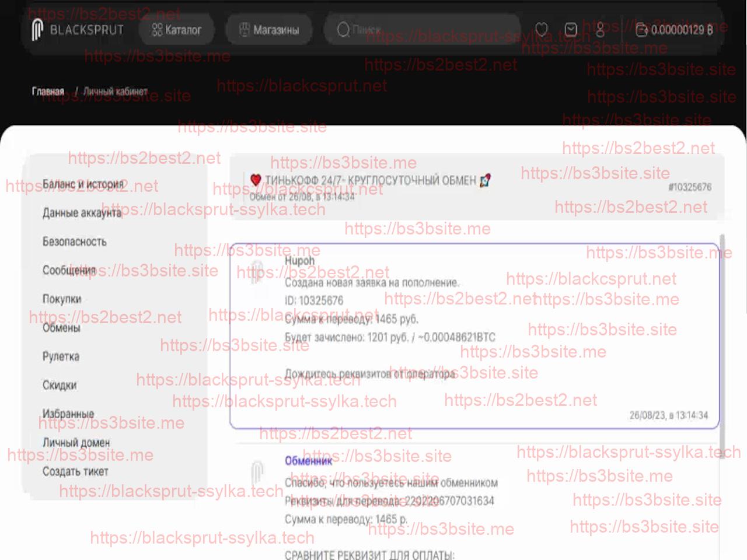Viewport: 747px width, 560px height.
Task: Open Рулетка in the sidebar
Action: (x=61, y=356)
